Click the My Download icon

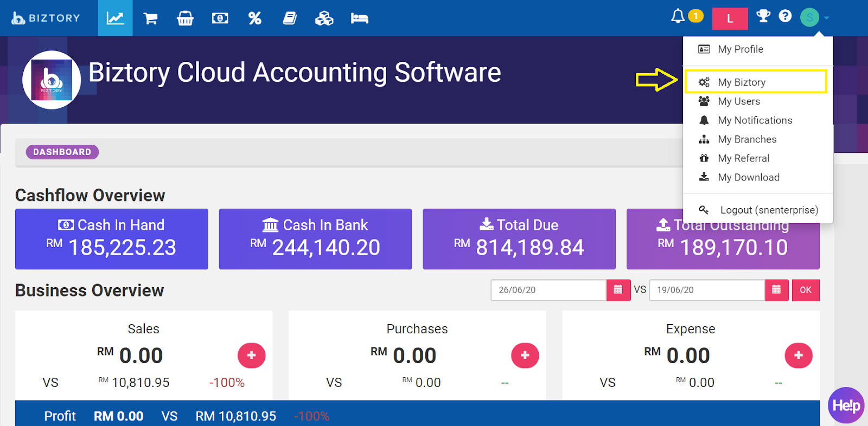[704, 177]
